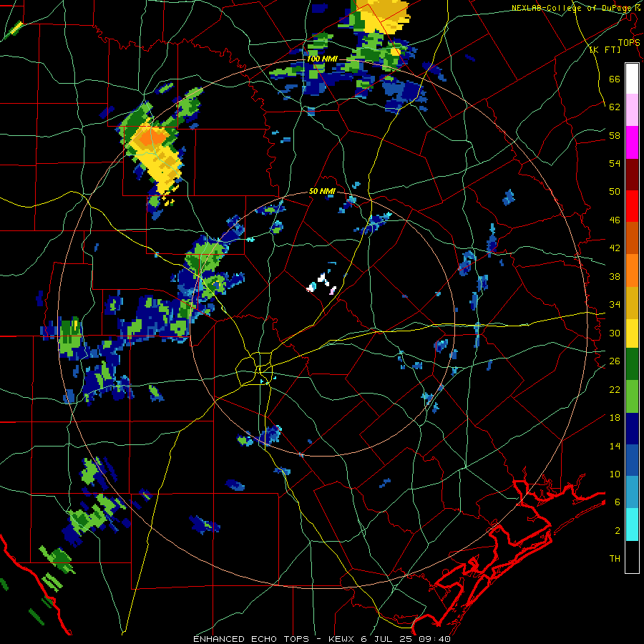
Task: Click the dark orange legend swatch
Action: click(x=632, y=238)
